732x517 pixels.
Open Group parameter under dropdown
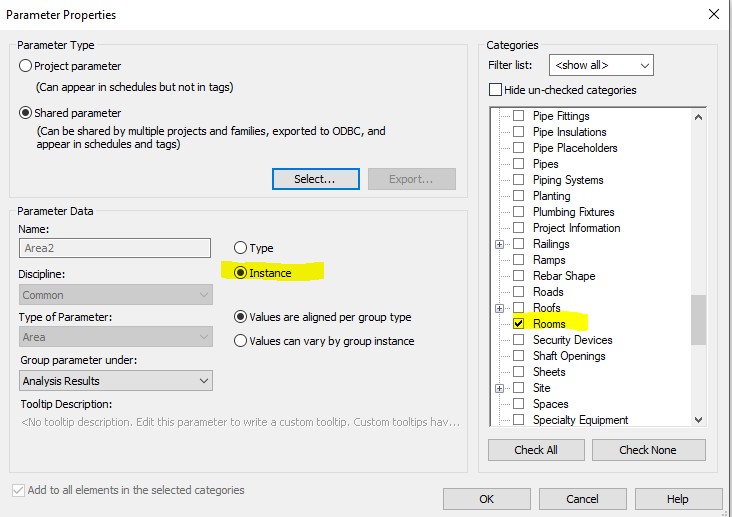point(116,381)
